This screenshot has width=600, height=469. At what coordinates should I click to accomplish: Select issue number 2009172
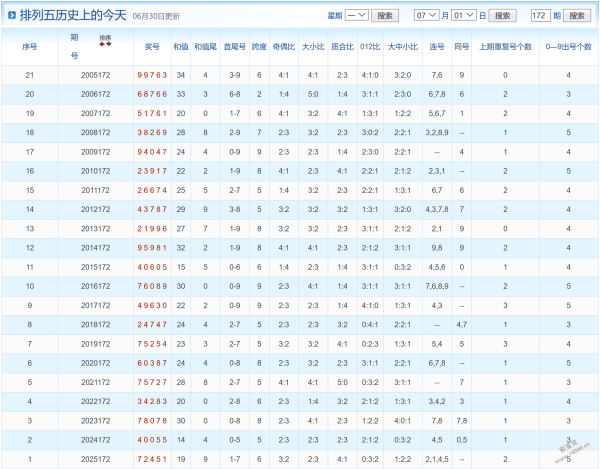pos(95,152)
